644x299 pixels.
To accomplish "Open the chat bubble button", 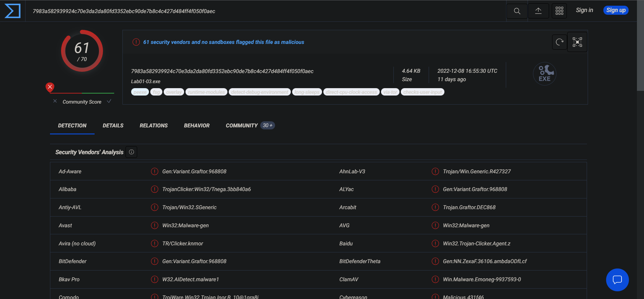I will pyautogui.click(x=617, y=280).
